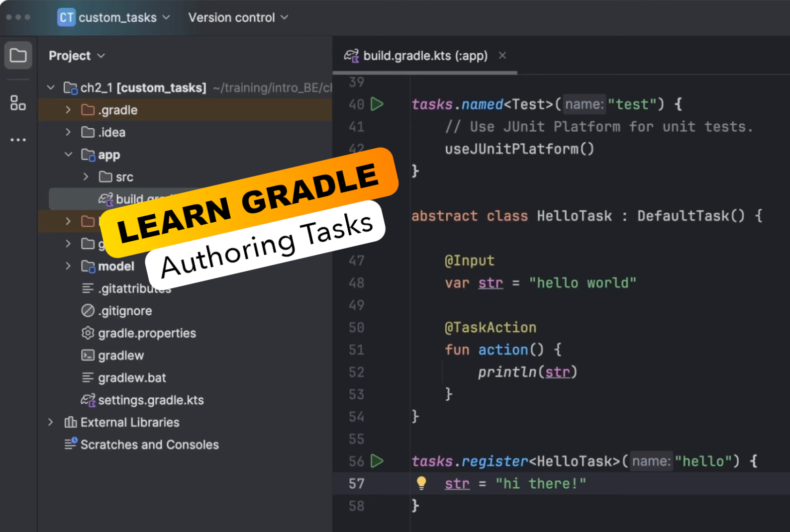This screenshot has width=790, height=532.
Task: Open the custom_tasks project dropdown
Action: (x=114, y=17)
